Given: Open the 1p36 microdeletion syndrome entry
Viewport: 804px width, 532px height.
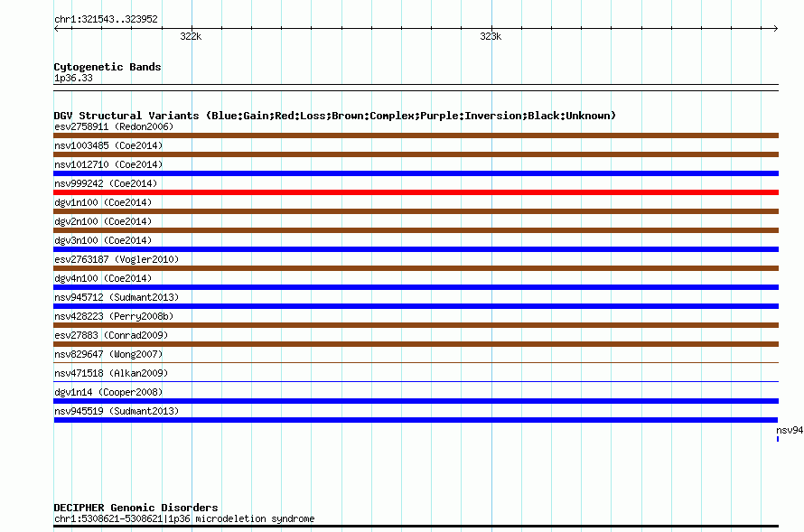Looking at the screenshot, I should coord(184,518).
